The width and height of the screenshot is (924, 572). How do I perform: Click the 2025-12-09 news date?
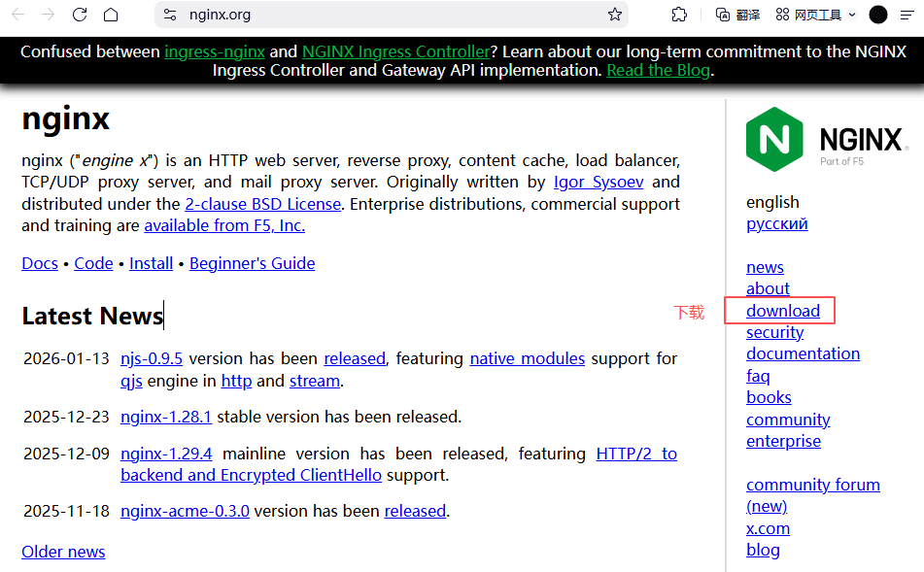coord(67,454)
